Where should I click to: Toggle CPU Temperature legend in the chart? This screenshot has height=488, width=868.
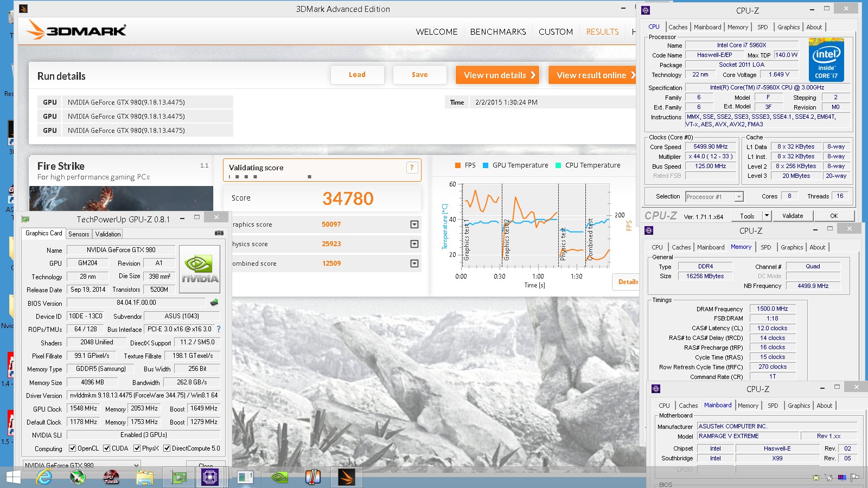click(x=588, y=165)
